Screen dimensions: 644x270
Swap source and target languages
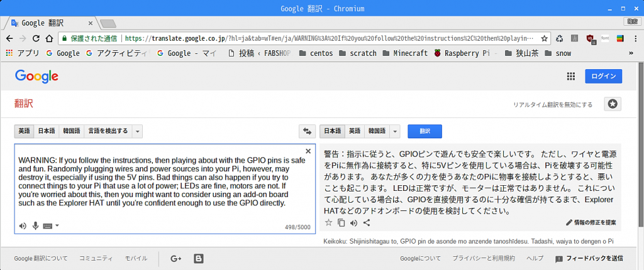pos(307,131)
